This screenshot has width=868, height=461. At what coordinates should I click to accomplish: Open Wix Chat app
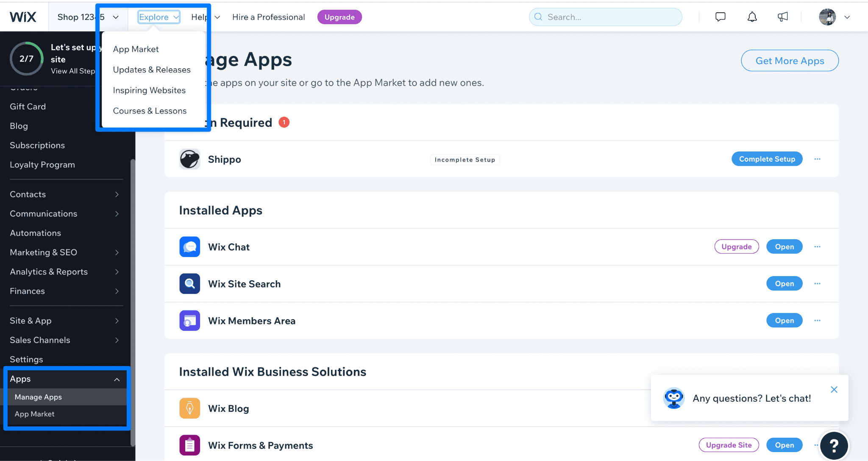[x=784, y=246]
